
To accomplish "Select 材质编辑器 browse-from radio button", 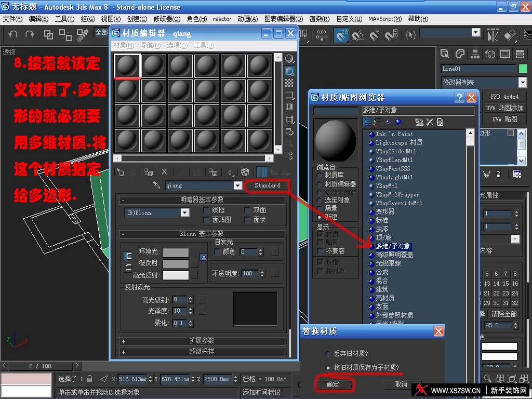I will [x=319, y=184].
